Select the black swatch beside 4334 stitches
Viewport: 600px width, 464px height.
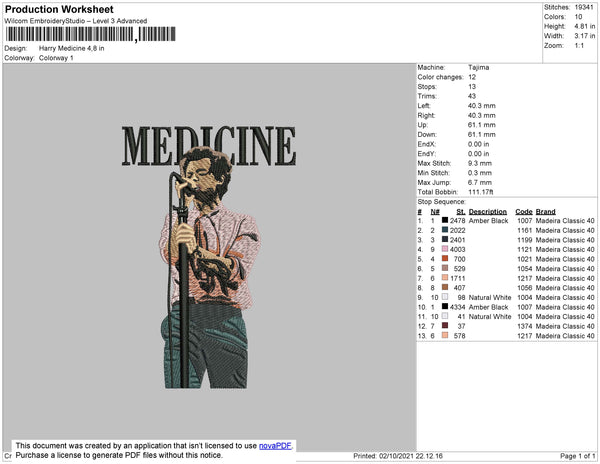pyautogui.click(x=445, y=306)
